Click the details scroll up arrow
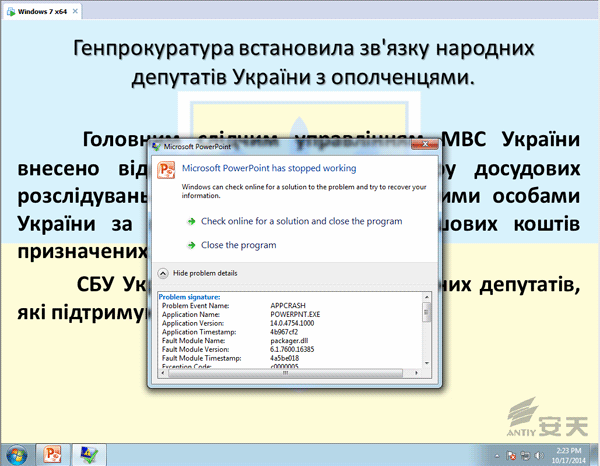The image size is (600, 466). 427,297
